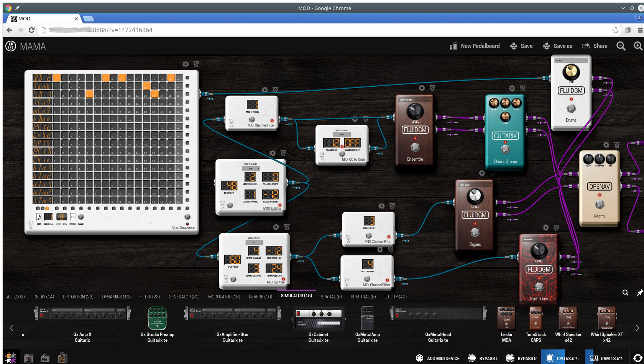Toggle Synth Pads pedal footswitch

click(x=539, y=286)
